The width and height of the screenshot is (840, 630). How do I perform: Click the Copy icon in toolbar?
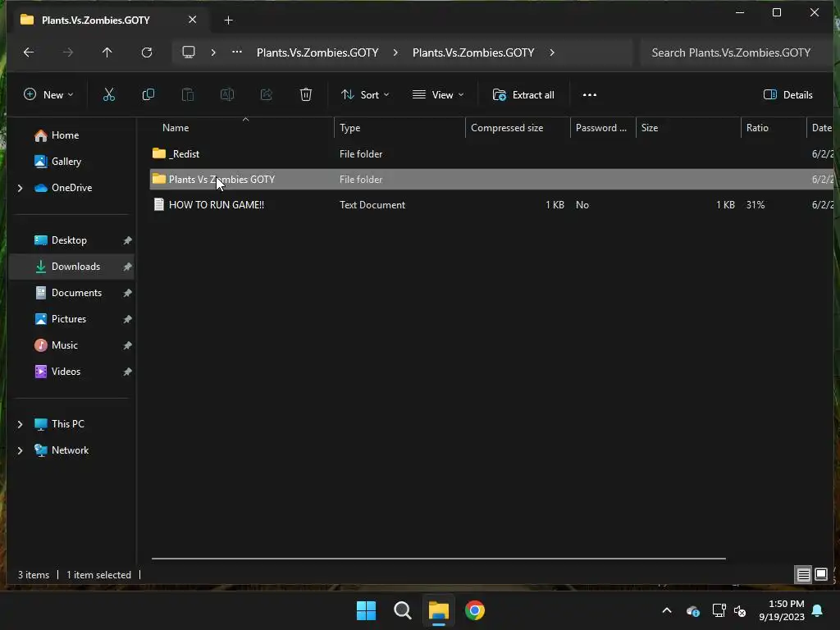[148, 95]
